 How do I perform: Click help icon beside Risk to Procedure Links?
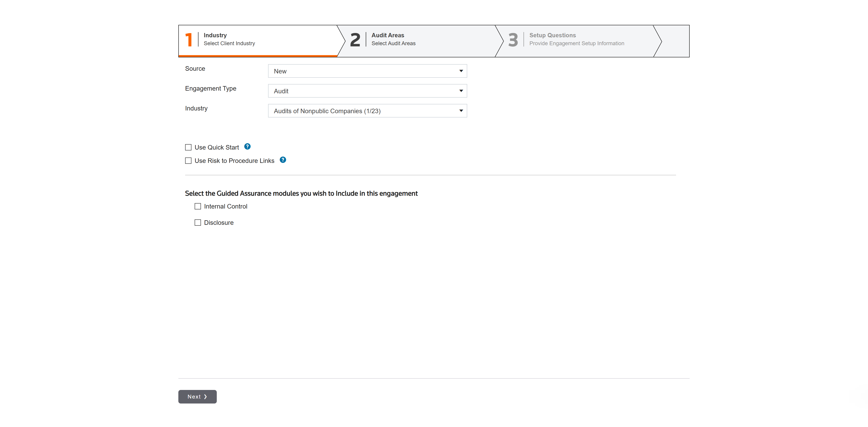tap(283, 160)
